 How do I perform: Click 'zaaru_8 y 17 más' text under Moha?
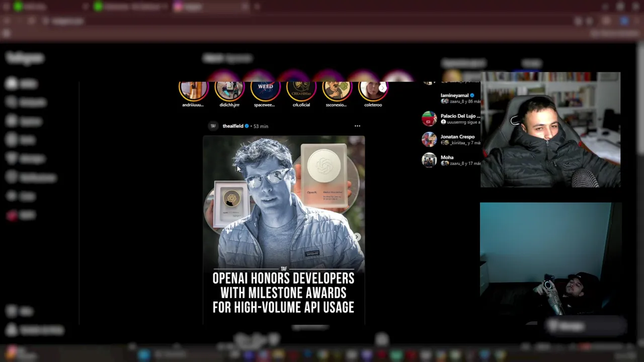click(464, 163)
